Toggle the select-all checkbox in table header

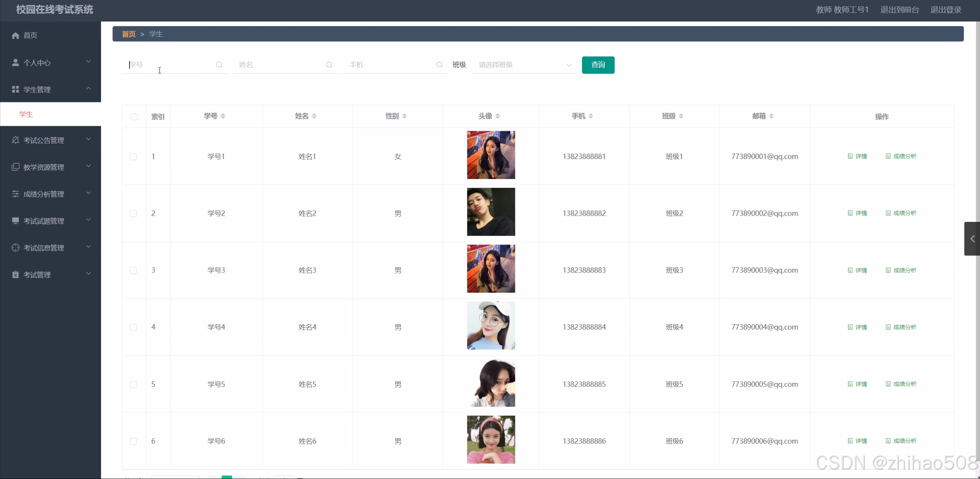pyautogui.click(x=134, y=117)
